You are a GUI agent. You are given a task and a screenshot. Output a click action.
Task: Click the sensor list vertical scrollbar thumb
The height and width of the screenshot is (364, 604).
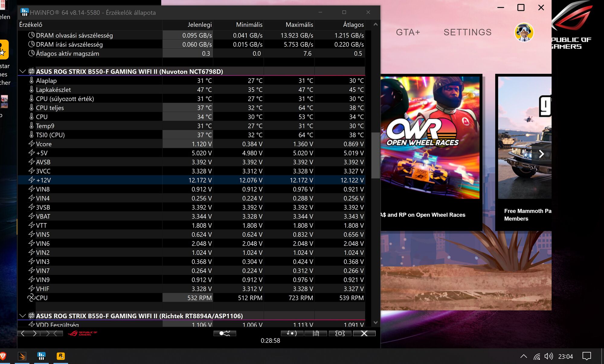375,155
